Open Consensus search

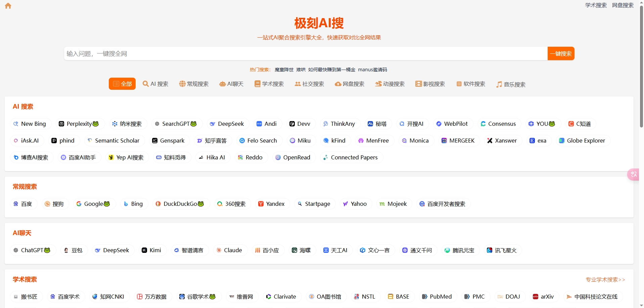coord(498,124)
